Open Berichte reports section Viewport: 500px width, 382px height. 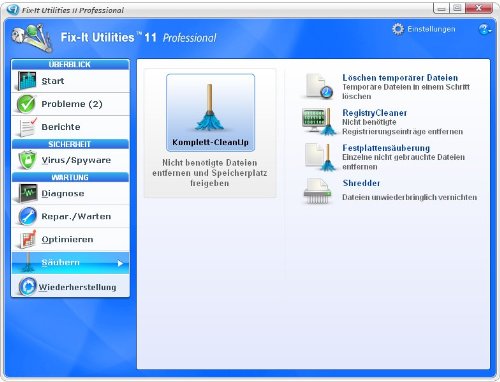70,127
